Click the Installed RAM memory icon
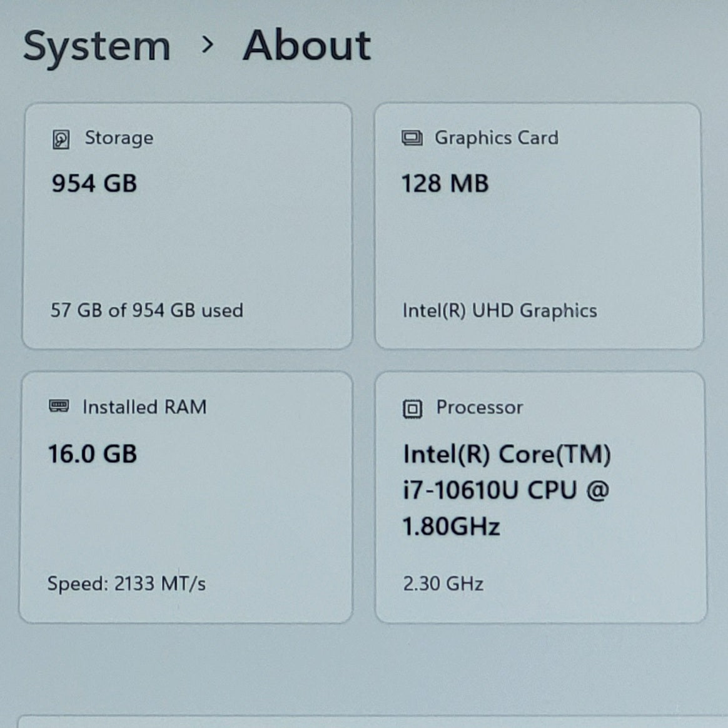This screenshot has width=728, height=728. point(59,407)
